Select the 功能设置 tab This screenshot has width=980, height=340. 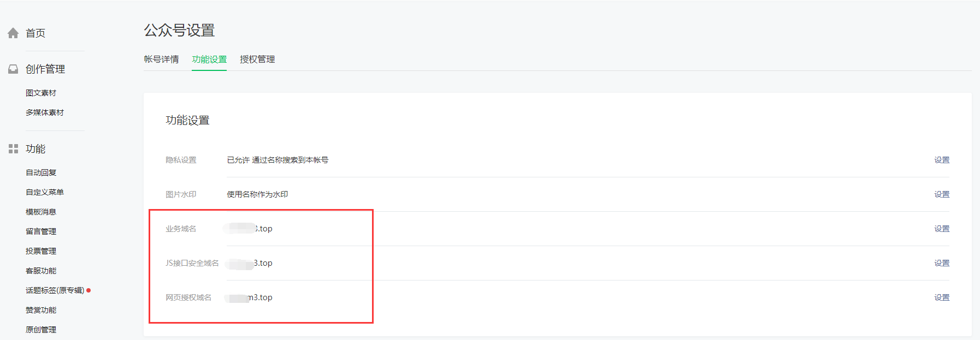tap(209, 59)
